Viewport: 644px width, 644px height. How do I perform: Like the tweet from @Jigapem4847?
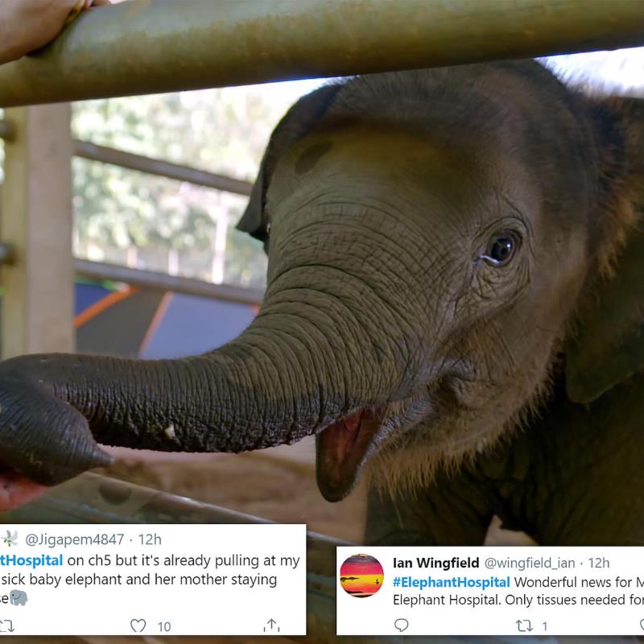(138, 626)
